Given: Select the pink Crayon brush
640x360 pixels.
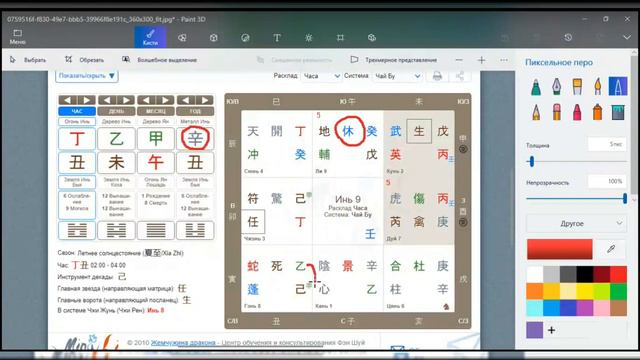Looking at the screenshot, I should 577,112.
